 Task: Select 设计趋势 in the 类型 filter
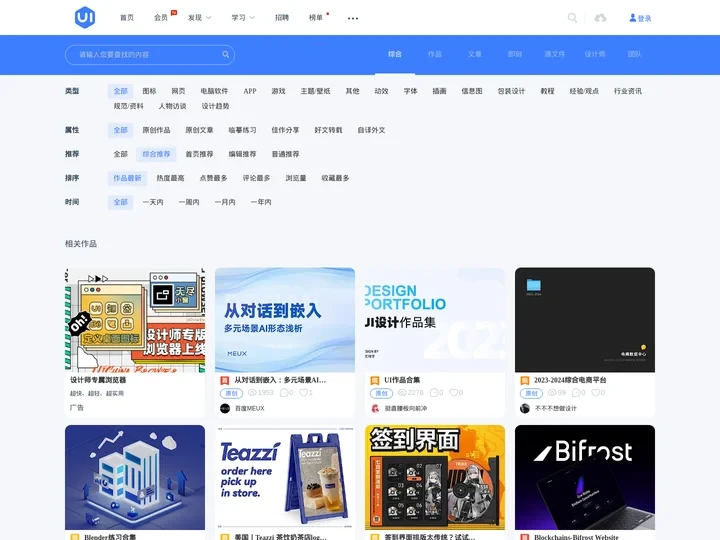click(x=215, y=106)
